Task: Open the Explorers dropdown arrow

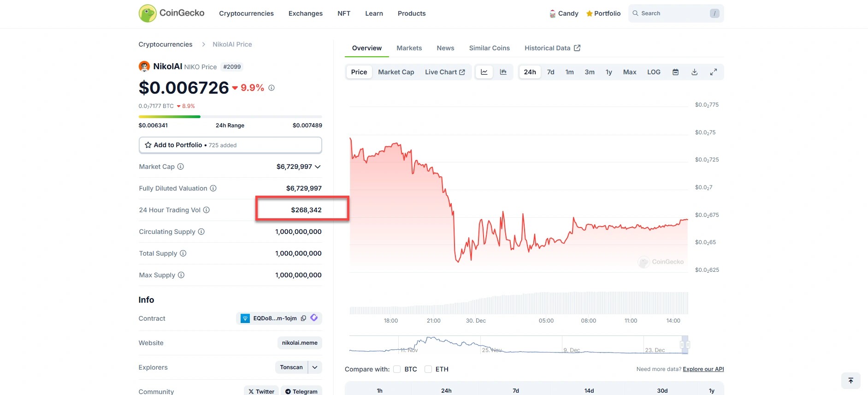Action: [315, 367]
